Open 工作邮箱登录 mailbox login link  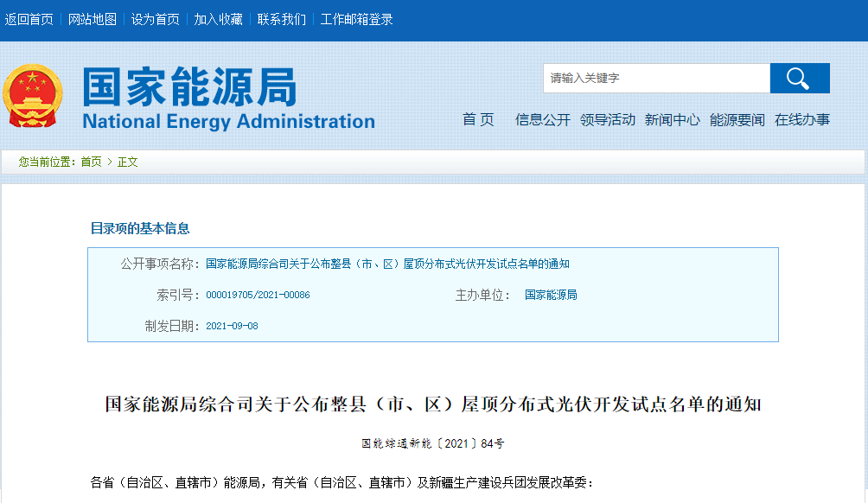pos(356,19)
